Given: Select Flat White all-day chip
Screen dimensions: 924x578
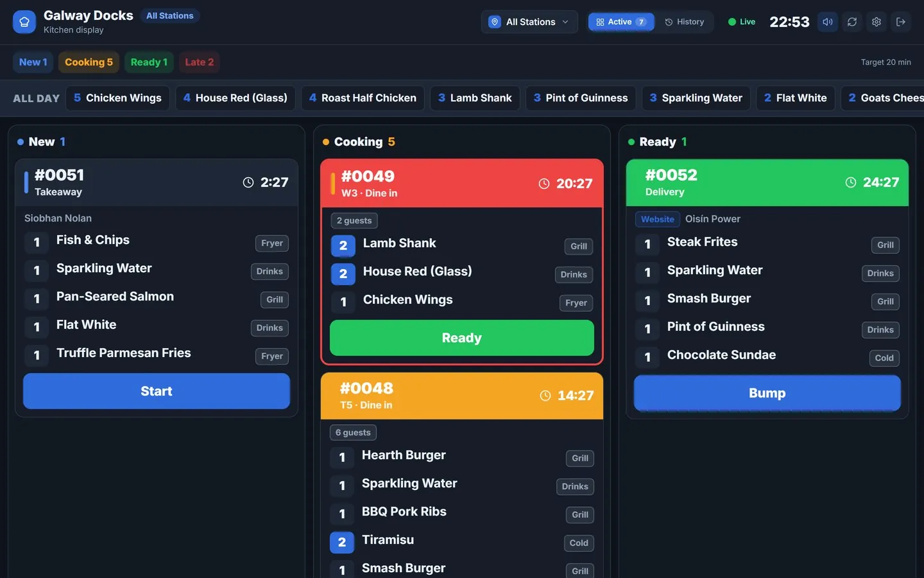Looking at the screenshot, I should click(x=796, y=98).
